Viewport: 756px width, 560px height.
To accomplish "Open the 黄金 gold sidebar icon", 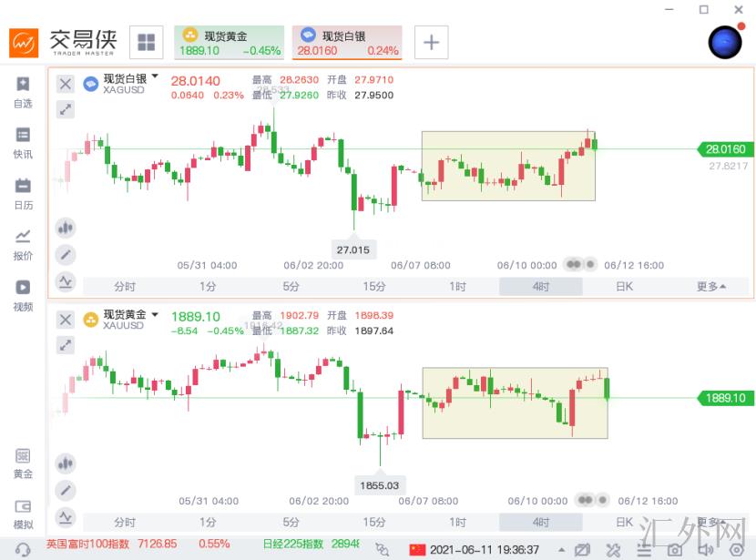I will pyautogui.click(x=23, y=463).
